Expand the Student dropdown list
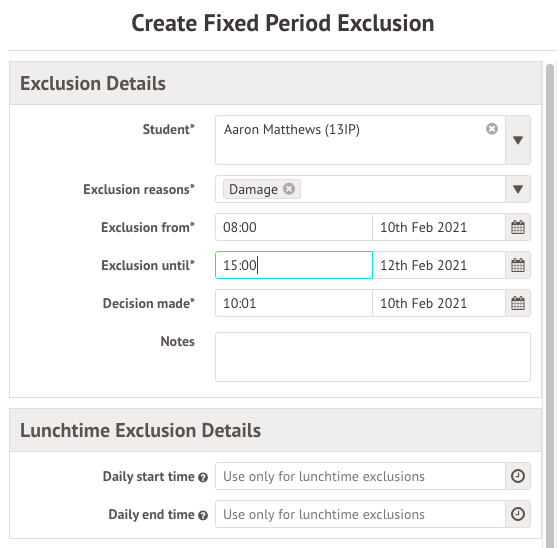The image size is (560, 548). click(x=518, y=140)
